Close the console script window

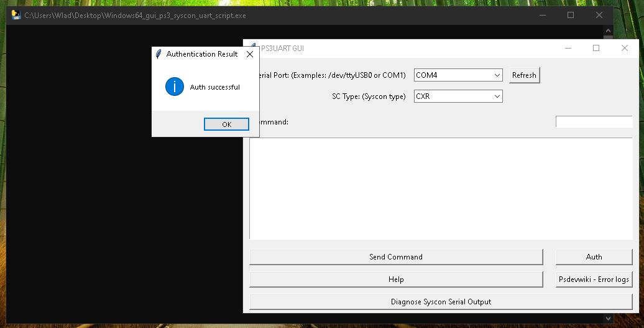pos(599,15)
